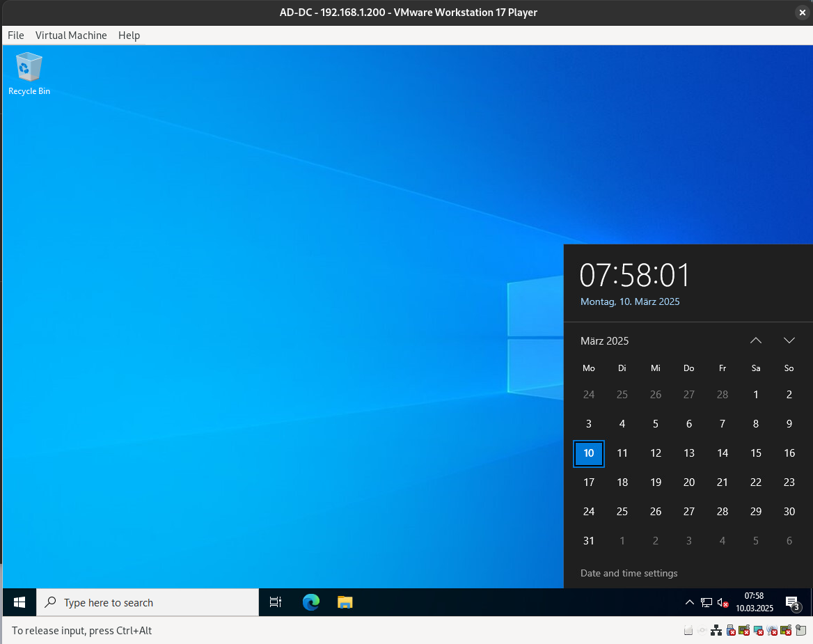Click the network status icon in system tray
813x644 pixels.
(707, 603)
